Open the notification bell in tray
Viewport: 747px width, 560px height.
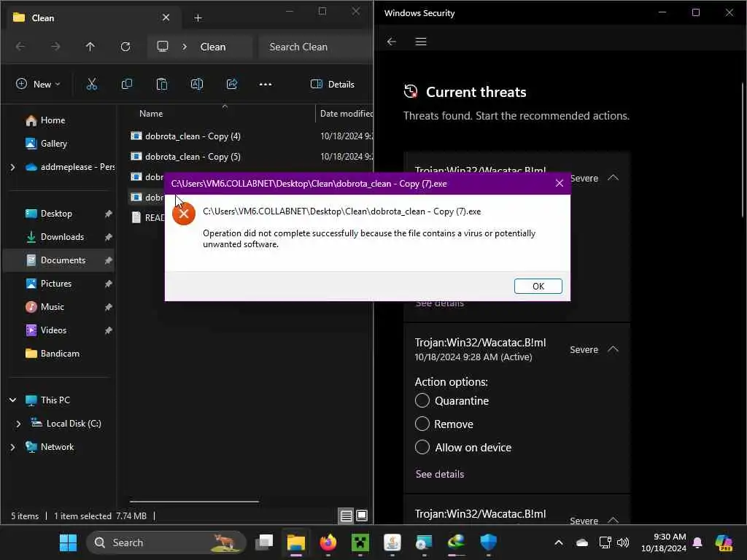(697, 542)
